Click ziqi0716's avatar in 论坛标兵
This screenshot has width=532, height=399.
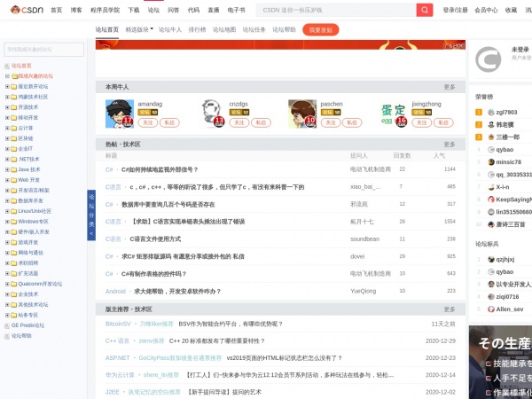pos(491,297)
